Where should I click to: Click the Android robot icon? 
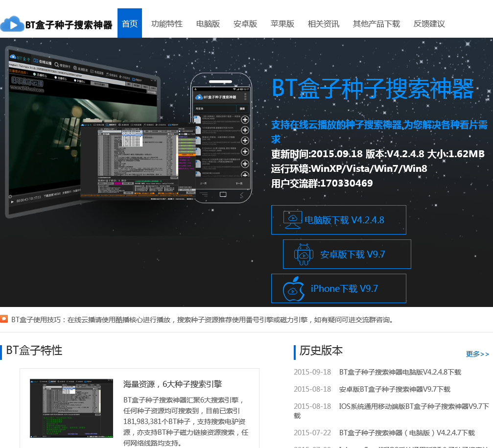coord(304,254)
